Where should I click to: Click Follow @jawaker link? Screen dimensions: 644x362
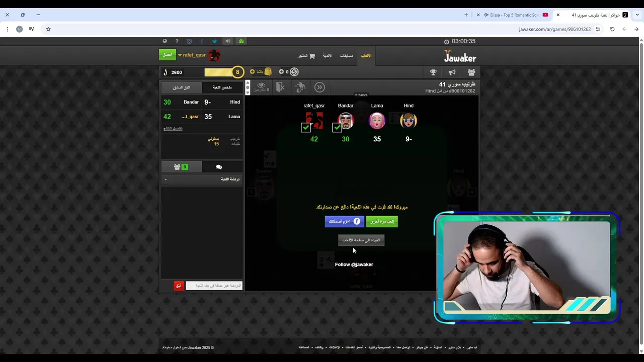pyautogui.click(x=354, y=264)
